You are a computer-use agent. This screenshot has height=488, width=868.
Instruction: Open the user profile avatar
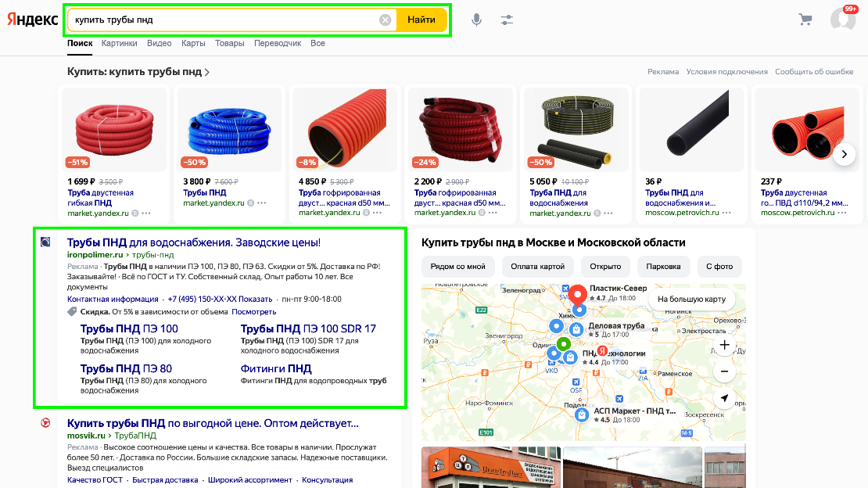pos(842,20)
